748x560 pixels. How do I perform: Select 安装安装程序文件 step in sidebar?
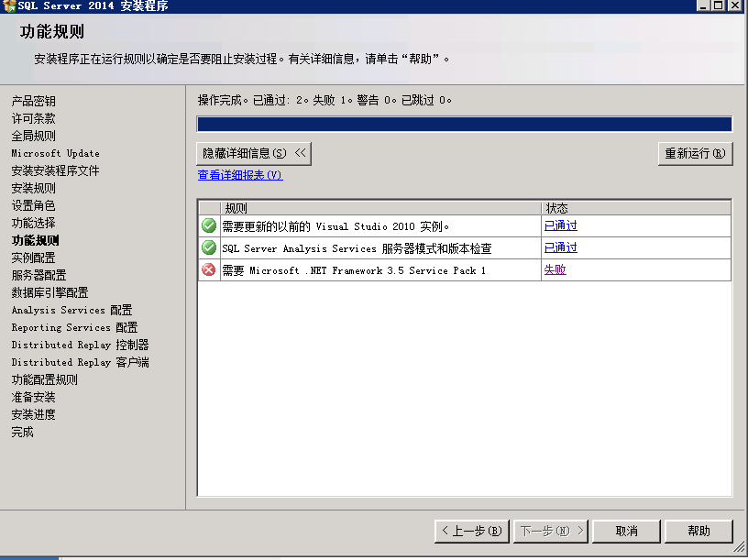tap(55, 170)
